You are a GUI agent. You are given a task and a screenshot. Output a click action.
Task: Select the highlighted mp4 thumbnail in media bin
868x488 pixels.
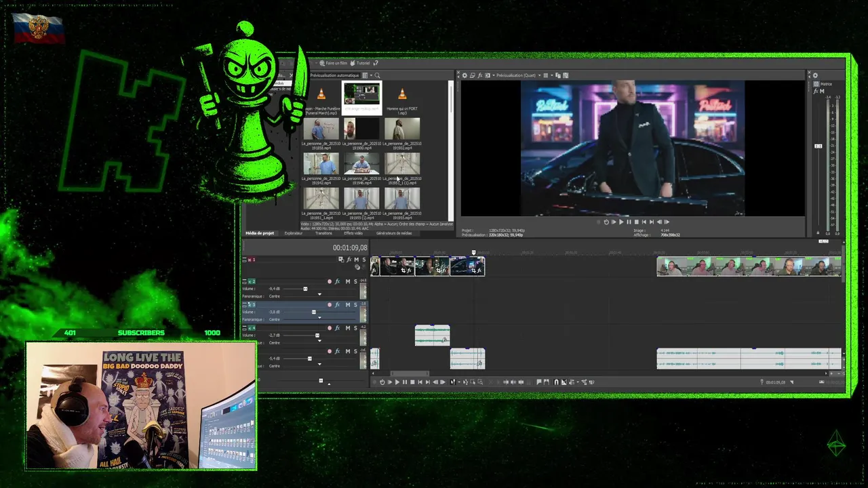(361, 97)
